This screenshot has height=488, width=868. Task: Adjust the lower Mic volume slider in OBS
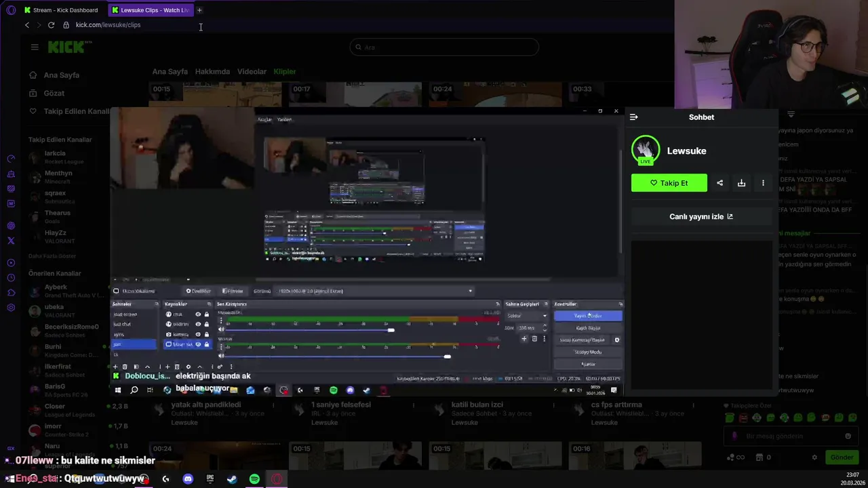pyautogui.click(x=447, y=357)
